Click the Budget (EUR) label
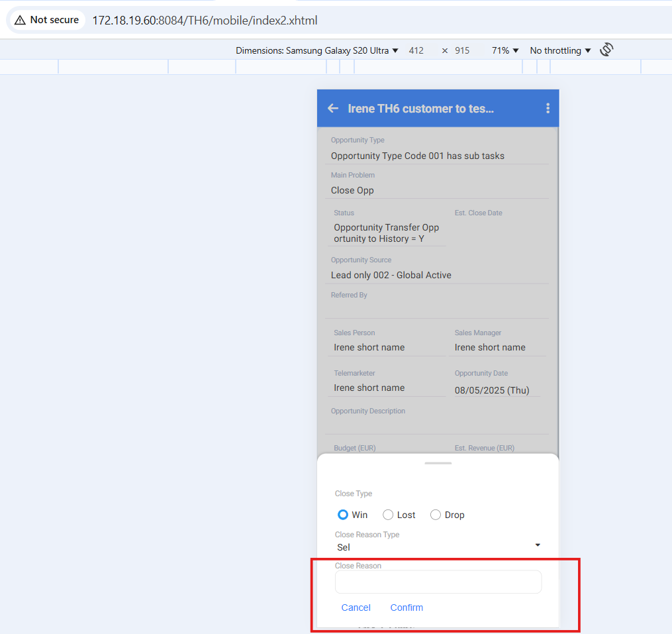This screenshot has width=672, height=634. tap(354, 448)
